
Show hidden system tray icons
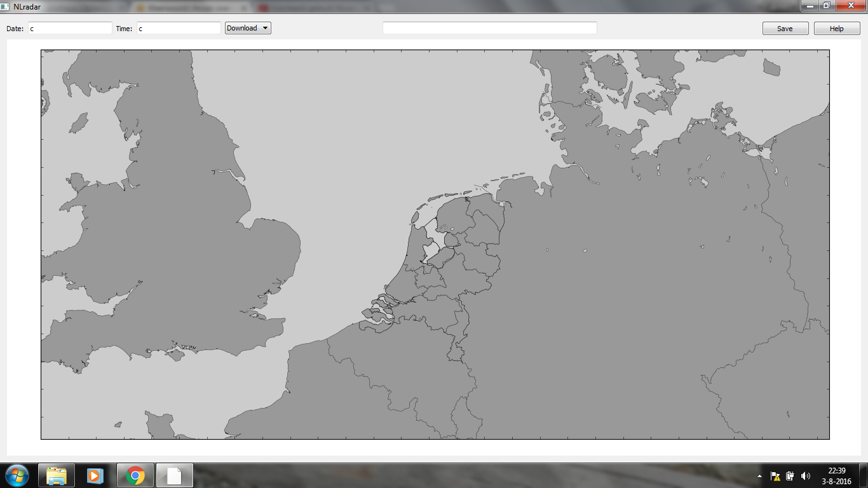click(x=759, y=476)
